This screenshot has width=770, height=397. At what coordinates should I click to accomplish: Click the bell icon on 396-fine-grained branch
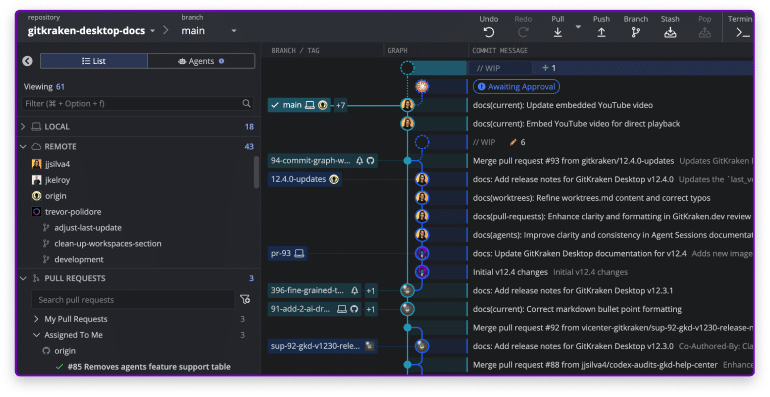pos(355,291)
